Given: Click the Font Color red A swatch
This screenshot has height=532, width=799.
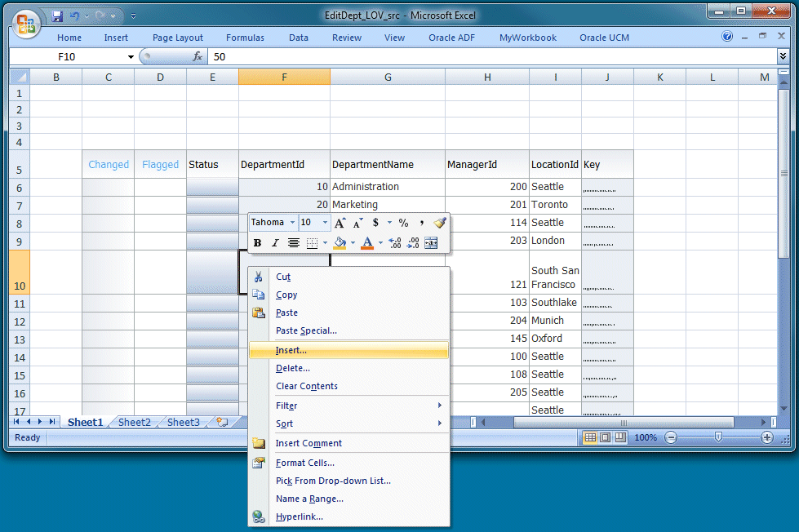Looking at the screenshot, I should coord(367,243).
